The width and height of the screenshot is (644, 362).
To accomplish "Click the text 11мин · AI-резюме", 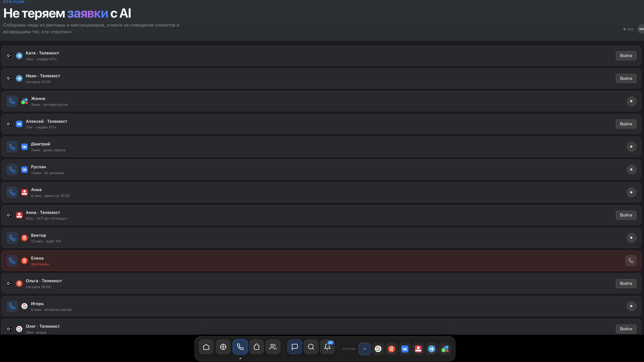I will pos(47,173).
